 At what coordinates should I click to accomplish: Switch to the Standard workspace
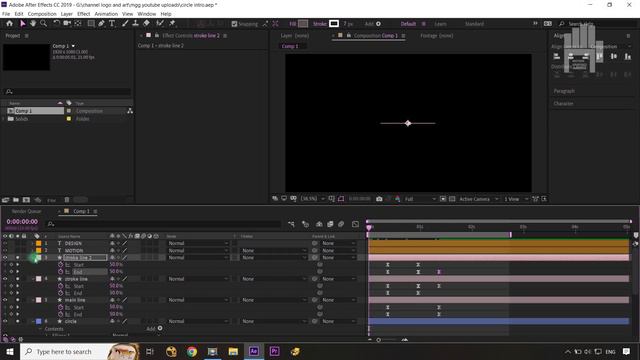point(474,24)
